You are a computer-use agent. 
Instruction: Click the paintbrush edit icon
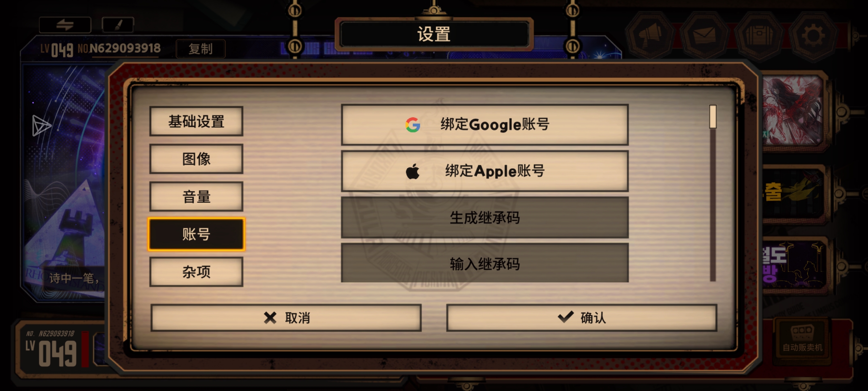[118, 25]
